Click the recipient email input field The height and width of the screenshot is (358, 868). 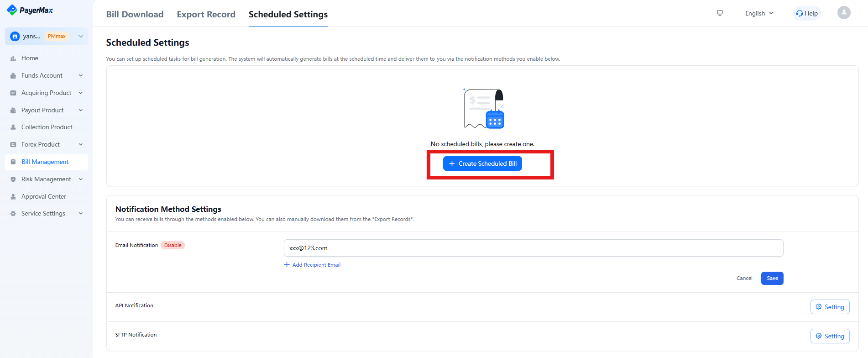pyautogui.click(x=533, y=248)
